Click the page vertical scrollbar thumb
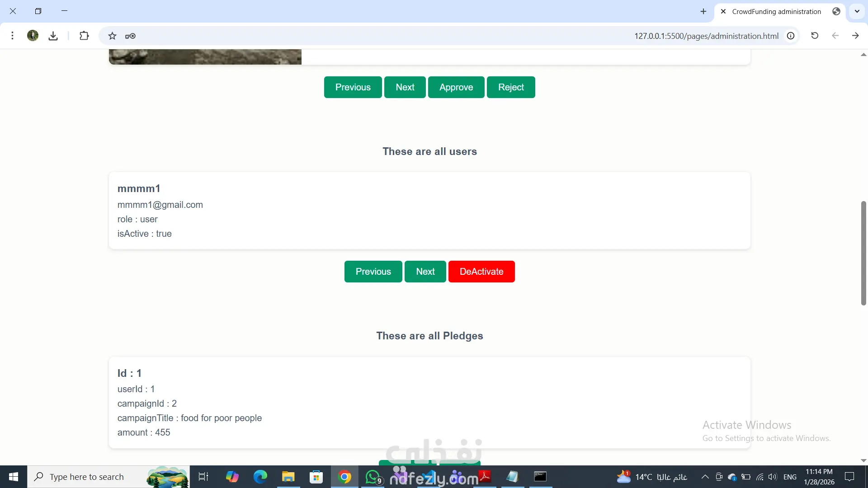The height and width of the screenshot is (488, 868). (863, 253)
